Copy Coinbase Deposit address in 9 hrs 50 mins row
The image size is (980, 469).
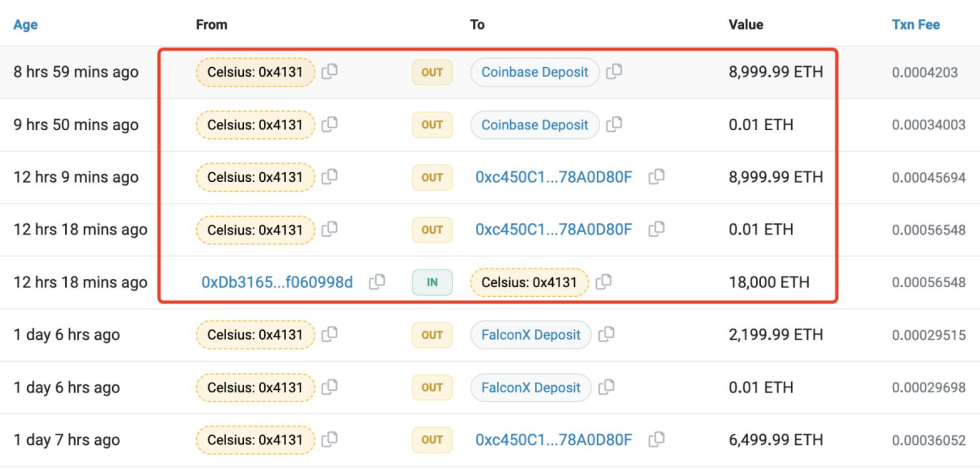point(614,124)
